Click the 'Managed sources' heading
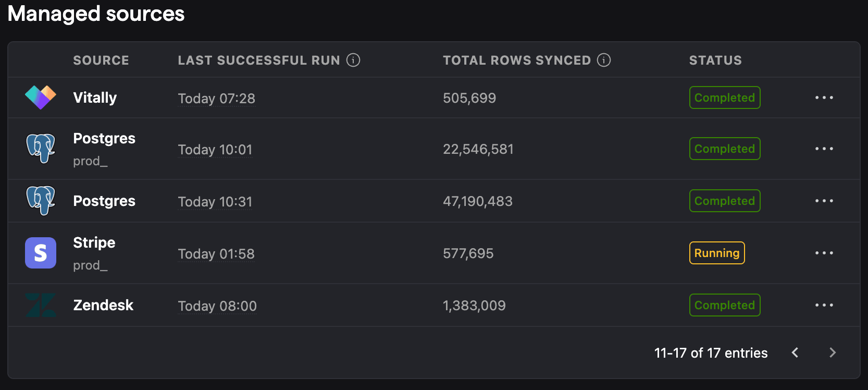 pos(96,14)
